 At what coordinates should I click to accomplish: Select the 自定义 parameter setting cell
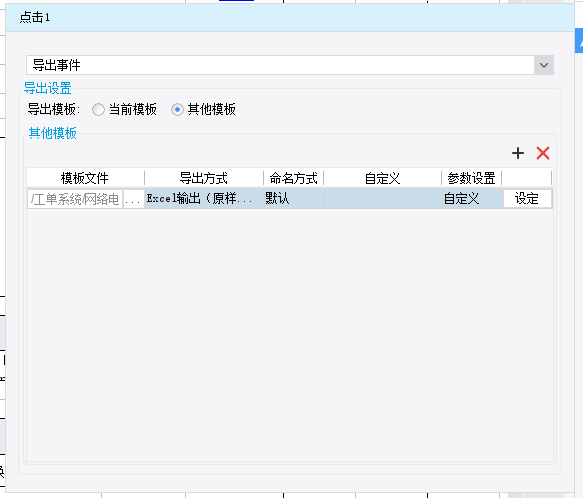click(x=472, y=199)
